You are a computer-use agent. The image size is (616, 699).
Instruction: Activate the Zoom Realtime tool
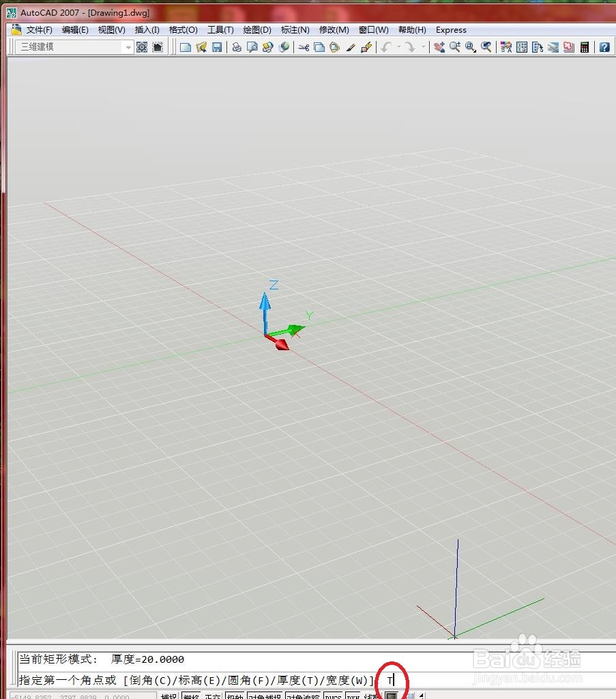pos(455,47)
